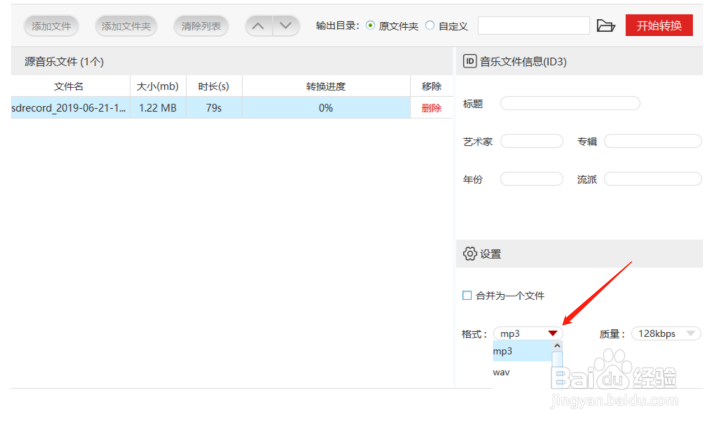Click the 时长(s) column header
The height and width of the screenshot is (425, 718).
click(x=213, y=86)
